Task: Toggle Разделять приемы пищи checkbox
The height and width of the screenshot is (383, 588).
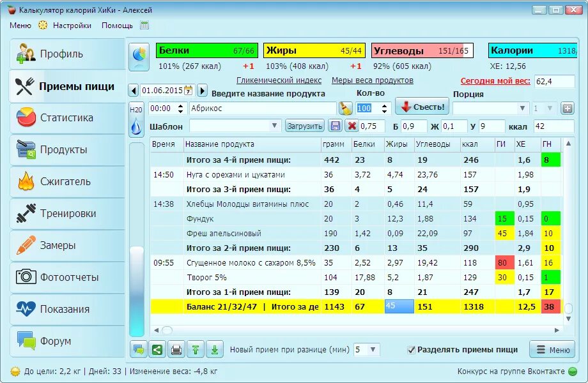Action: click(411, 350)
